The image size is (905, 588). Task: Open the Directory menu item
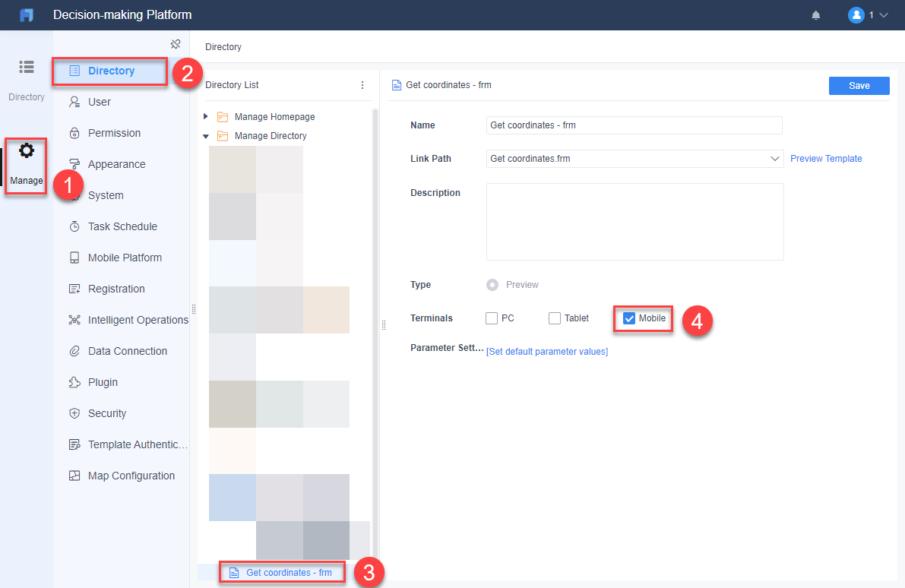point(109,71)
